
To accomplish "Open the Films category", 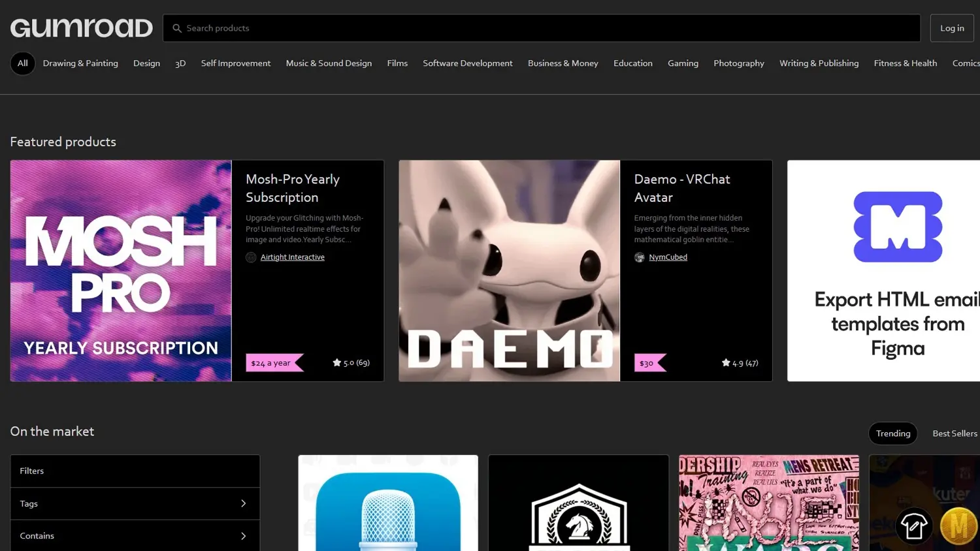I will (397, 63).
